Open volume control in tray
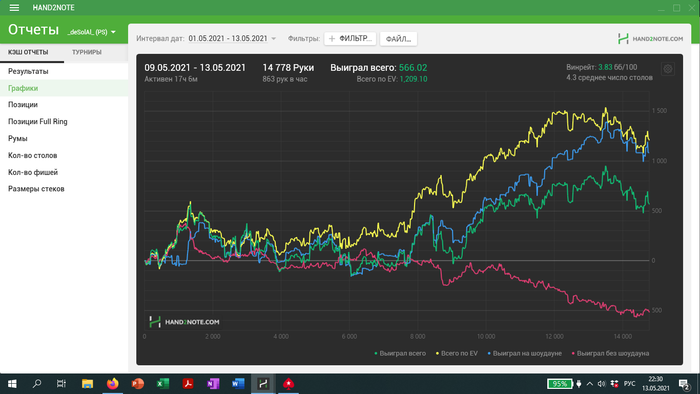 601,384
